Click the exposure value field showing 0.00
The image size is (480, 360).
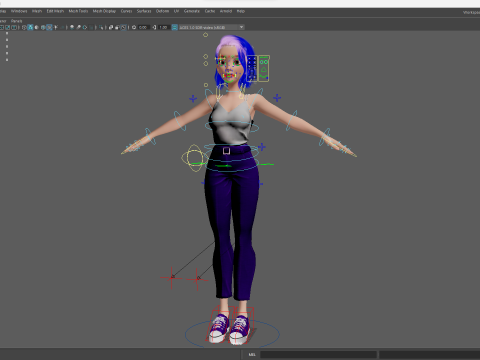pyautogui.click(x=144, y=27)
